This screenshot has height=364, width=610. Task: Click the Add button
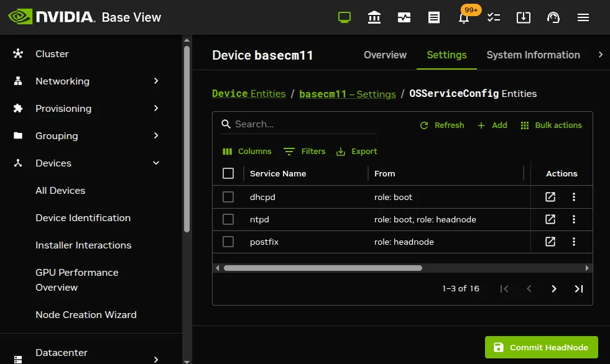492,125
